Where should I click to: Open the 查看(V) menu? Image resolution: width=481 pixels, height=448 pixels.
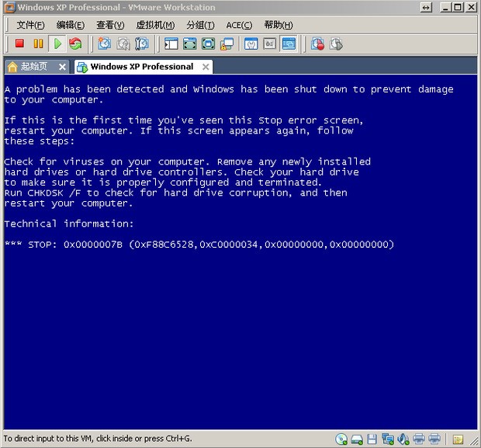point(110,25)
